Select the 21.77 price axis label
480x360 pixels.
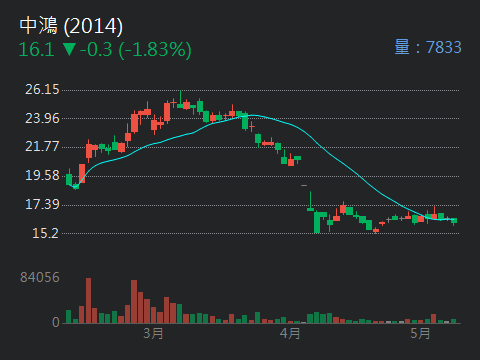tap(42, 147)
